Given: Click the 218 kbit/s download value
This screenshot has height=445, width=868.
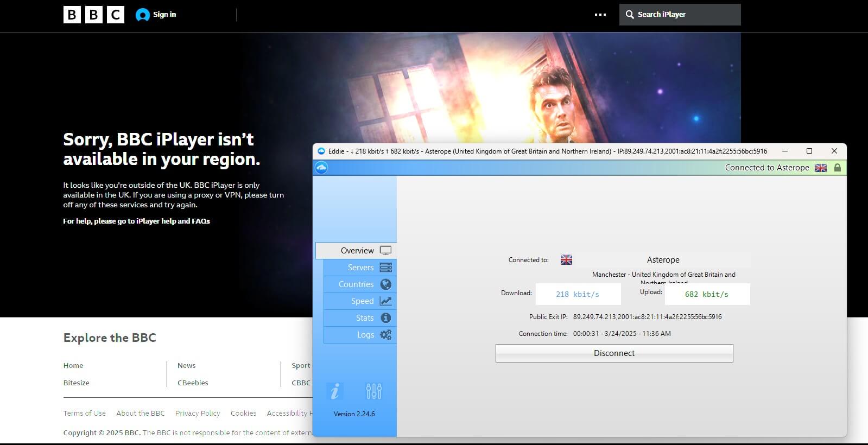Looking at the screenshot, I should pos(578,294).
